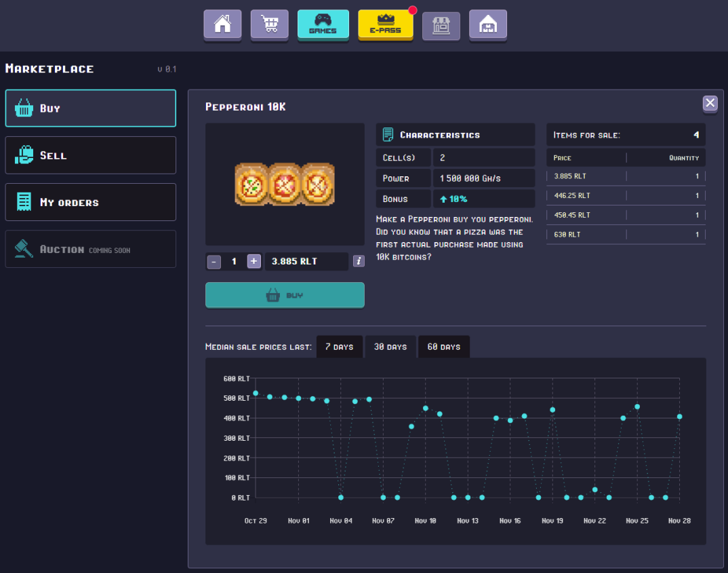Open the yellow E-Pass crown icon
The width and height of the screenshot is (728, 573).
click(386, 24)
